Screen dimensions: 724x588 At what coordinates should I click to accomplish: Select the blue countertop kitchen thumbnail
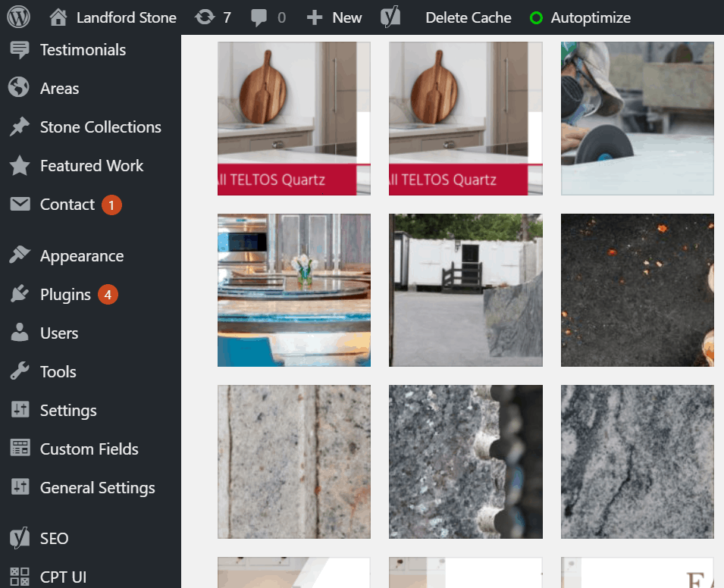pos(293,290)
